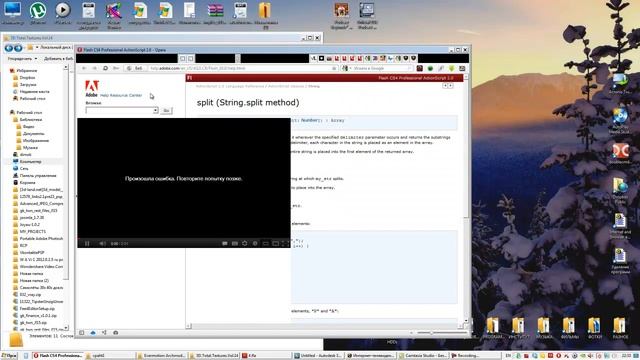The image size is (640, 360).
Task: Click the Start button
Action: click(x=9, y=356)
